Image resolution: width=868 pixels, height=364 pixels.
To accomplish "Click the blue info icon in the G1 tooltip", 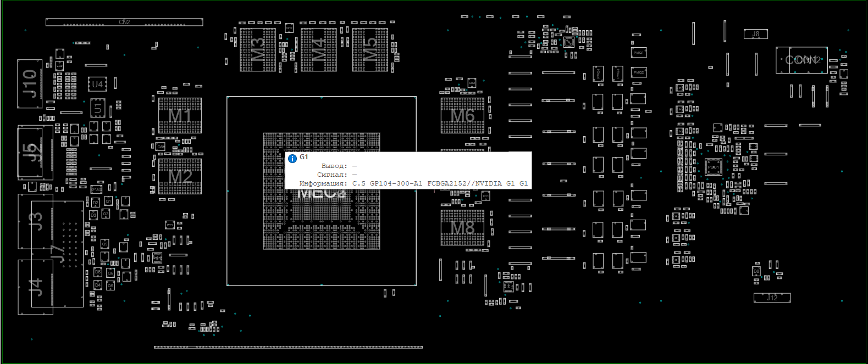I will point(292,159).
